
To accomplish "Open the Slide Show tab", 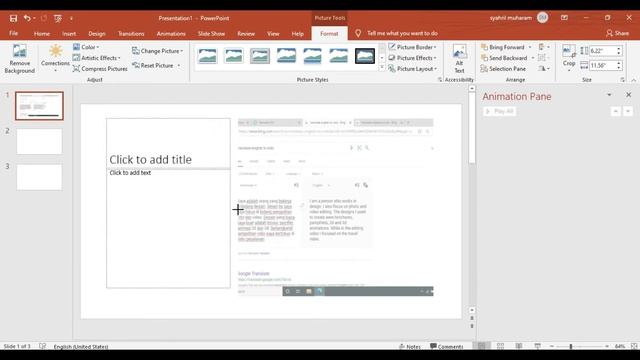I will pos(211,33).
